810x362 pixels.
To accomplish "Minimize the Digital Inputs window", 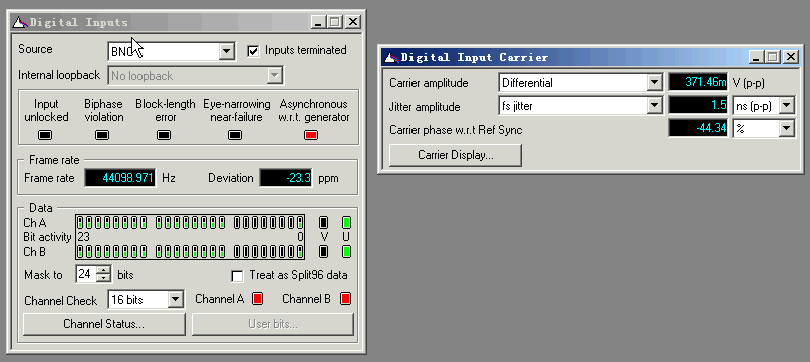I will click(318, 22).
